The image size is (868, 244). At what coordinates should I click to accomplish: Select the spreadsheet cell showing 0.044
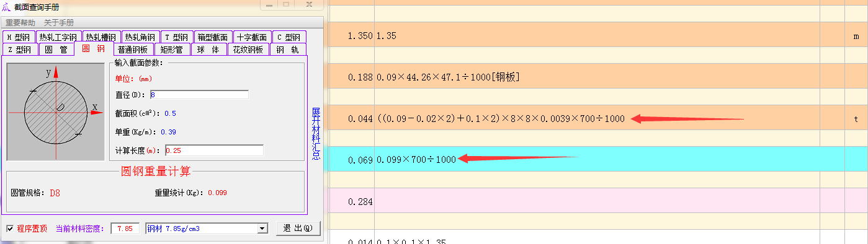pos(351,118)
